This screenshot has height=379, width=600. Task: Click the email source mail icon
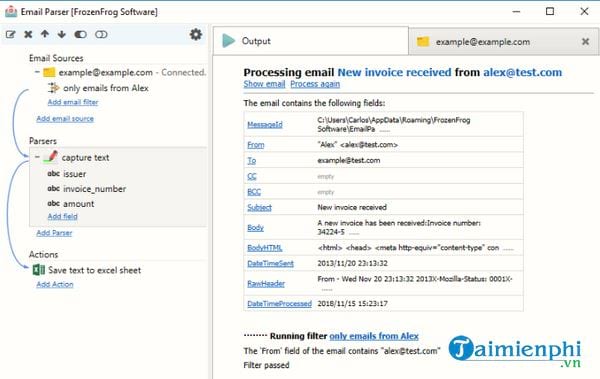coord(49,72)
